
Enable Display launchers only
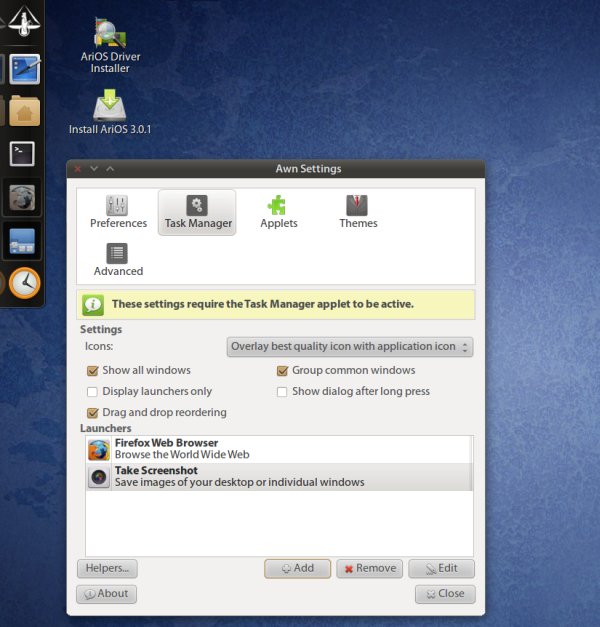[x=92, y=392]
